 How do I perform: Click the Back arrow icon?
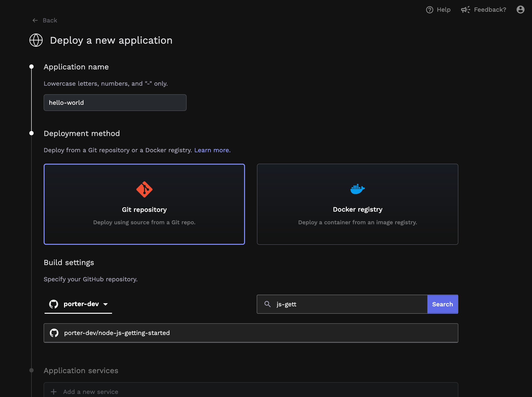[x=35, y=21]
